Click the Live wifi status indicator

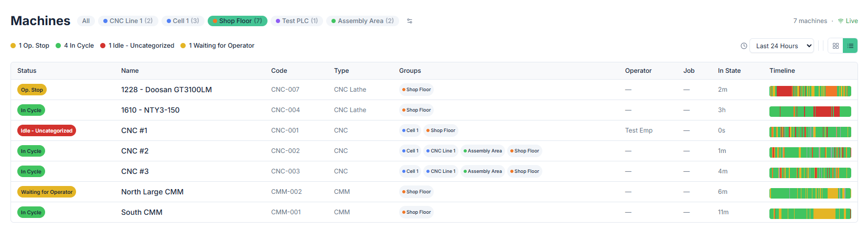click(x=848, y=21)
